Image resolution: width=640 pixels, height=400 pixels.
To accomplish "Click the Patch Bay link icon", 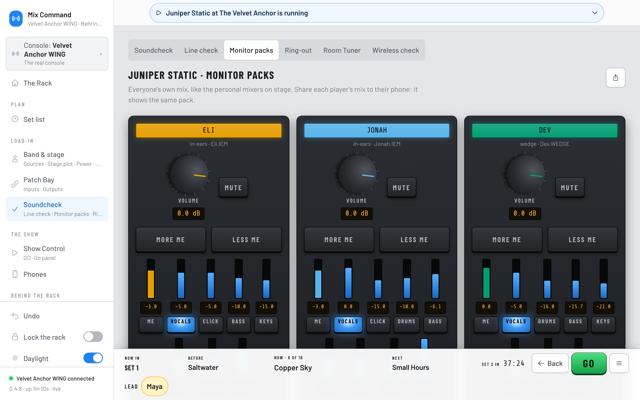I will [x=15, y=184].
